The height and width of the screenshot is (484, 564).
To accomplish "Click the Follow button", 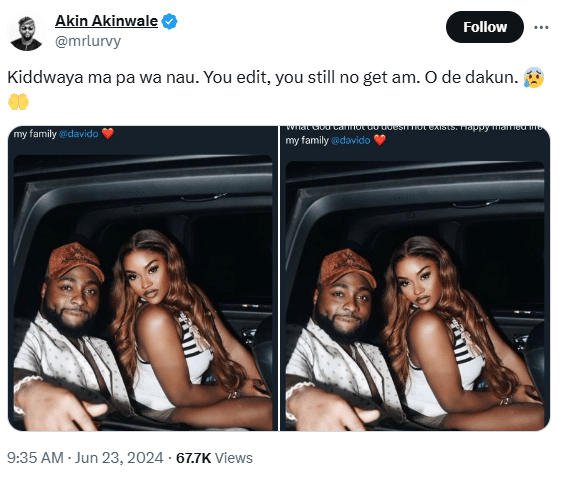I will pos(485,27).
